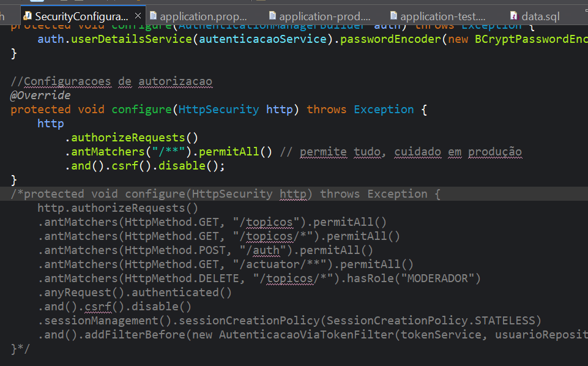The image size is (588, 366).
Task: Click the highlighted /*protected comment start
Action: tap(47, 194)
